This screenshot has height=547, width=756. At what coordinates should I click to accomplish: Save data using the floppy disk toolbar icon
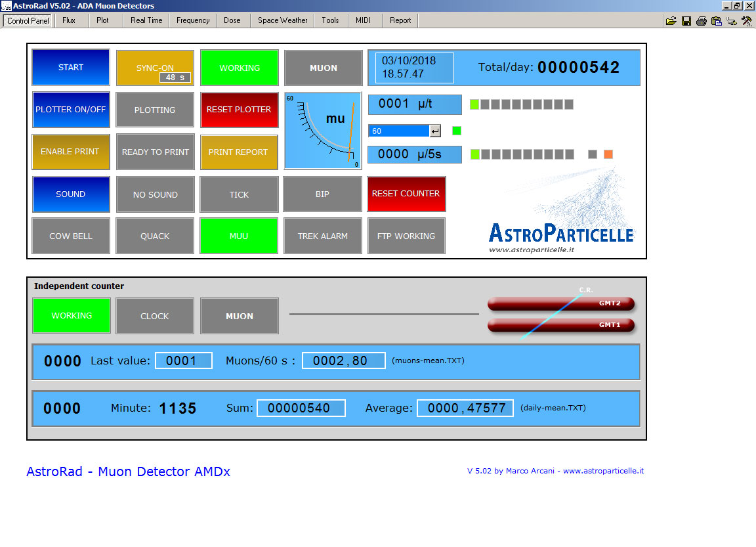(x=686, y=20)
